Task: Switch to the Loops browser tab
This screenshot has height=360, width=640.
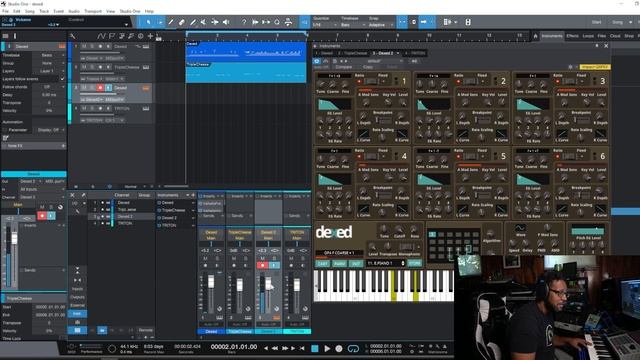Action: pos(588,36)
